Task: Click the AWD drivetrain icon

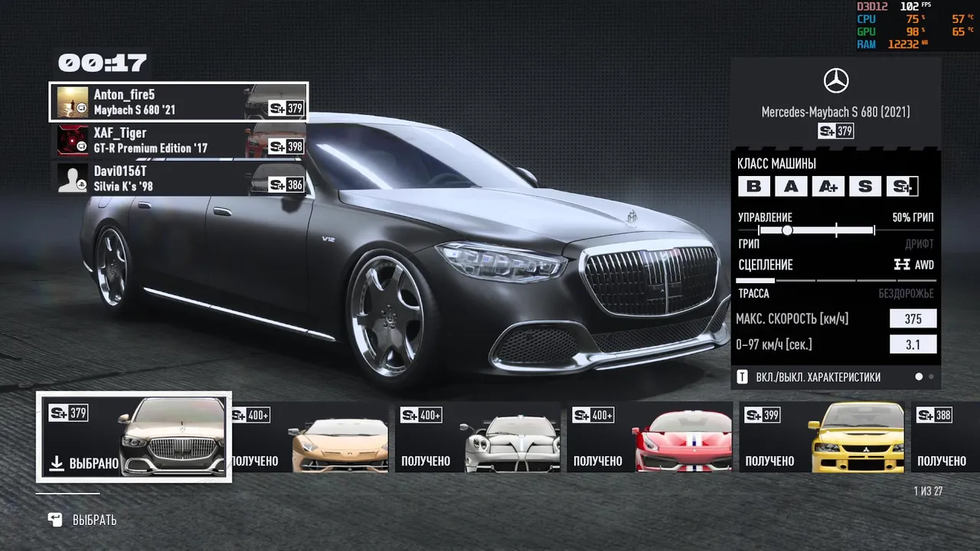Action: coord(902,265)
